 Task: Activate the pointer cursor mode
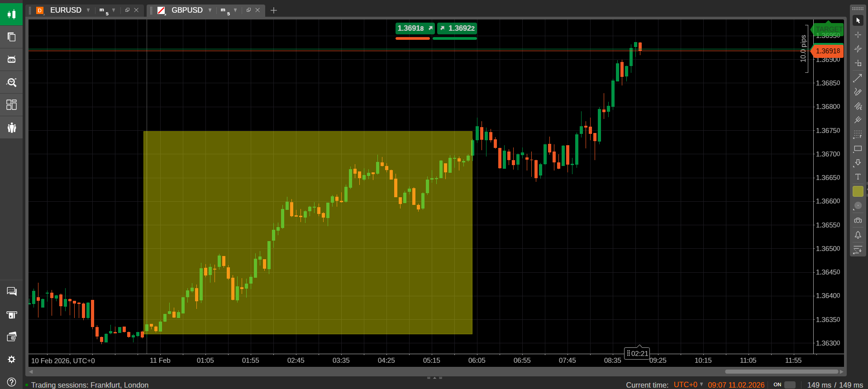858,21
